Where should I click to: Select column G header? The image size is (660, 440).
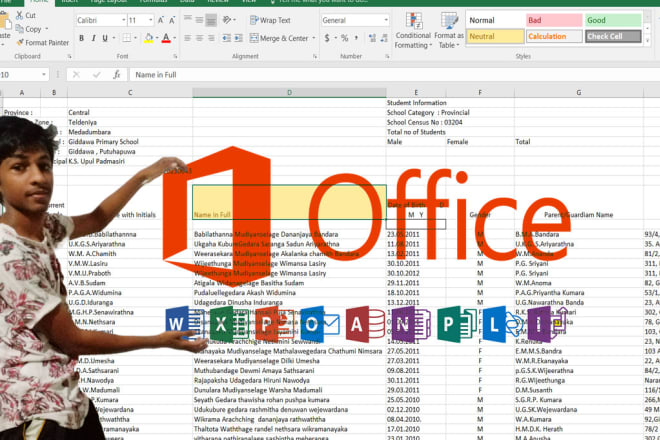579,93
